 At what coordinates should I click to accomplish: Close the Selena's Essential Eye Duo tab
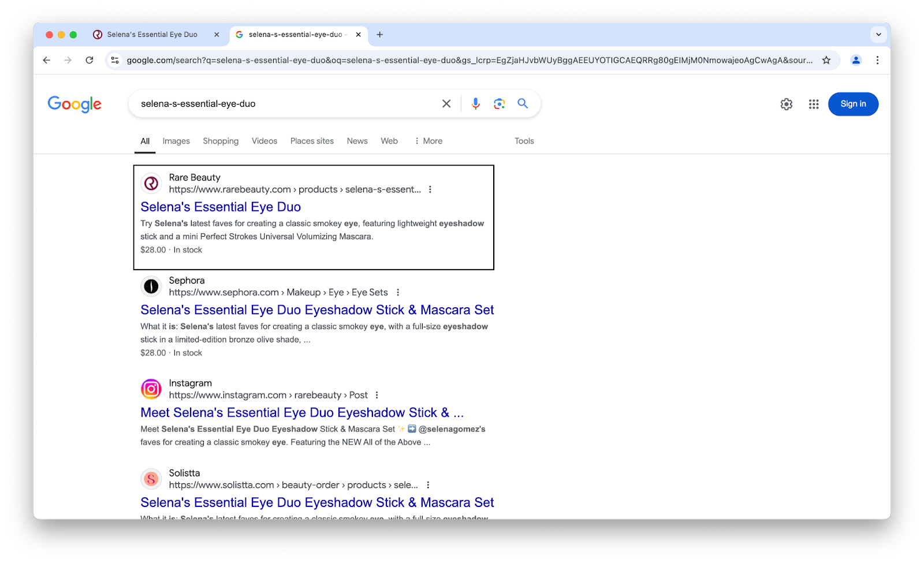217,35
